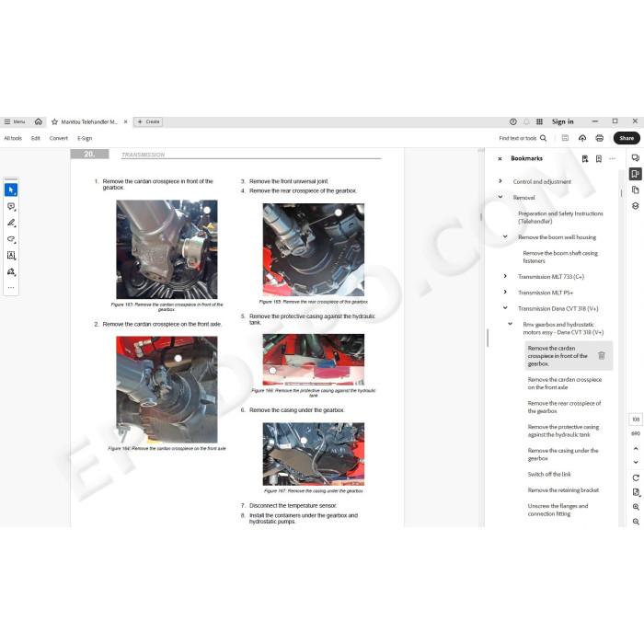Open the layers panel icon
This screenshot has width=644, height=644.
[x=636, y=206]
